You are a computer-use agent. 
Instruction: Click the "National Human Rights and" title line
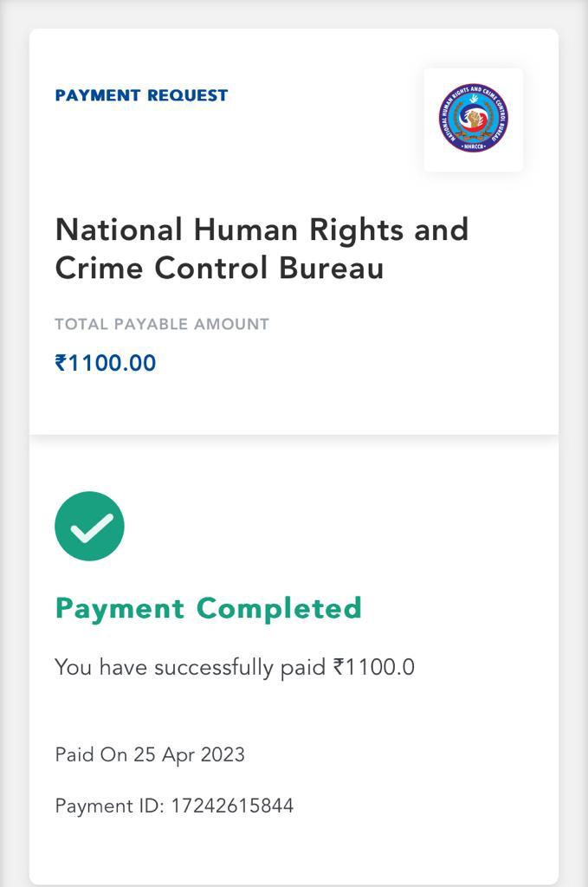coord(262,230)
